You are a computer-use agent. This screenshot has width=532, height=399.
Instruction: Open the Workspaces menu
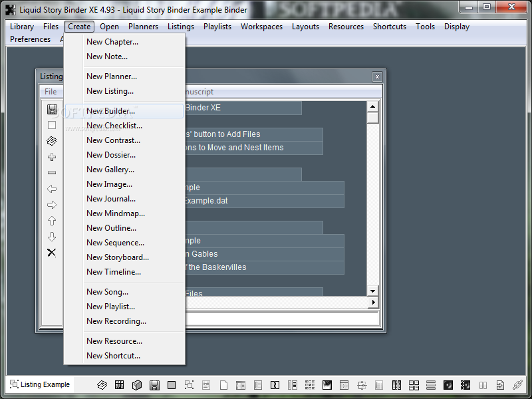coord(261,27)
